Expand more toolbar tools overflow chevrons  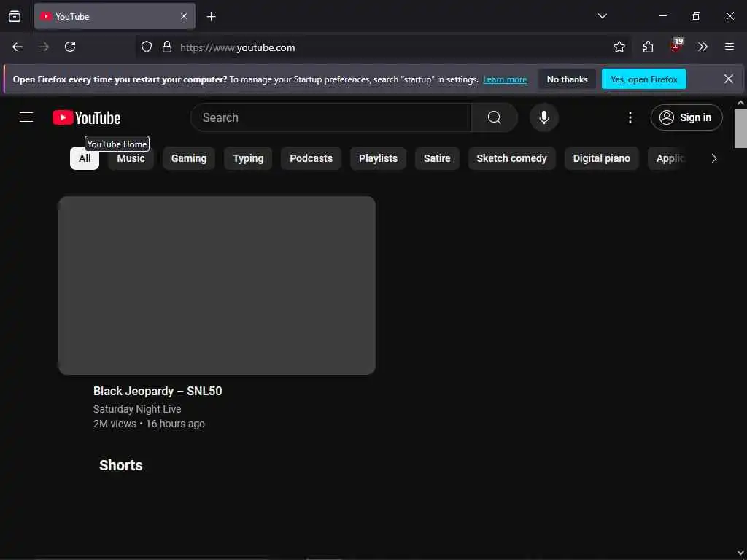click(x=703, y=47)
